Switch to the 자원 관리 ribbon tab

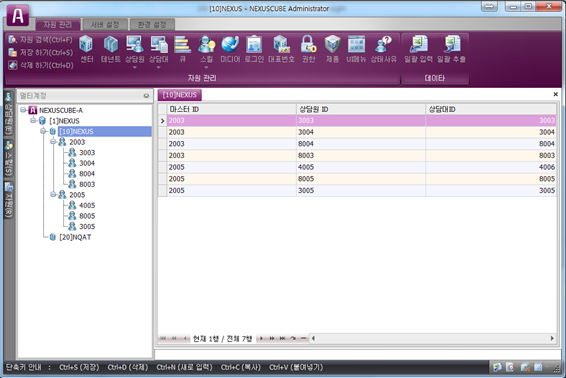(x=58, y=25)
